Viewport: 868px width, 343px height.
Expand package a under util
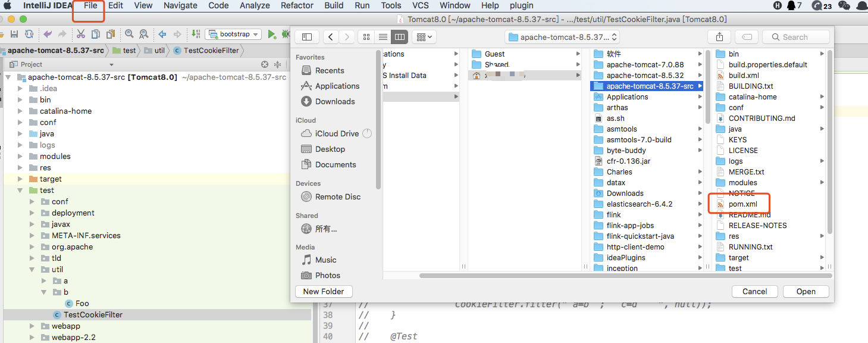[x=45, y=280]
